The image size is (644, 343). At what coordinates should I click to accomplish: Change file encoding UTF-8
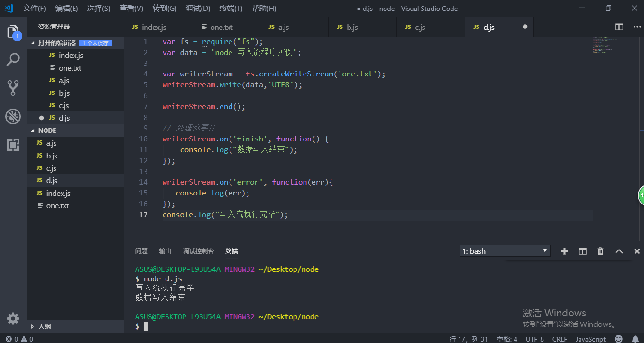pos(535,339)
